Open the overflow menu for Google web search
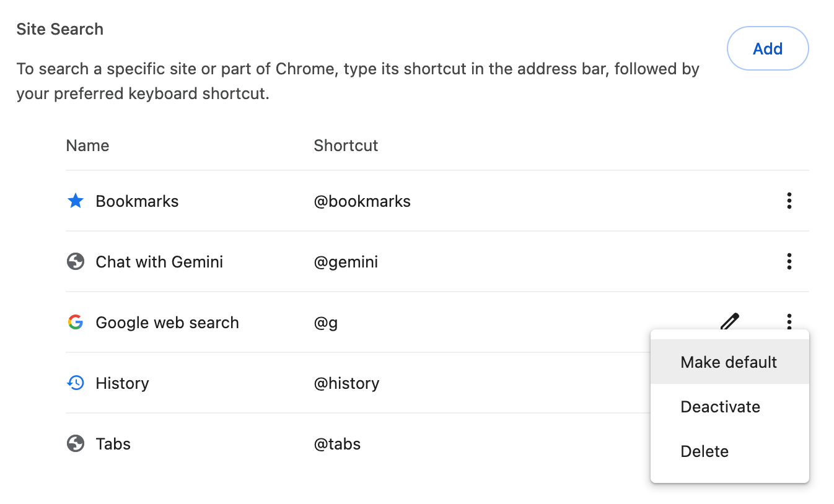The image size is (834, 504). (x=789, y=322)
